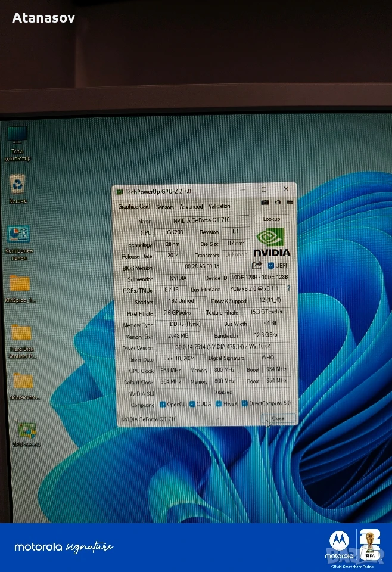Image resolution: width=392 pixels, height=572 pixels.
Task: Click the BIOS export share arrow icon
Action: click(x=257, y=266)
